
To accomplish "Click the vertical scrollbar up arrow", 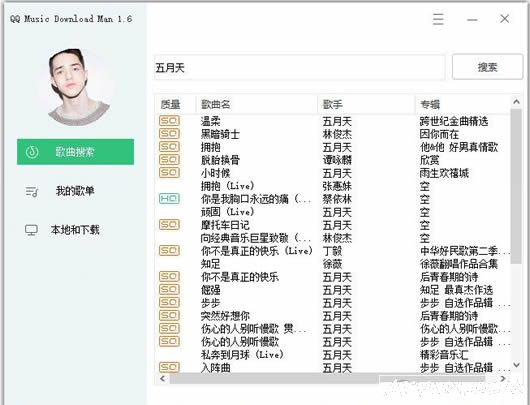I will [x=516, y=101].
